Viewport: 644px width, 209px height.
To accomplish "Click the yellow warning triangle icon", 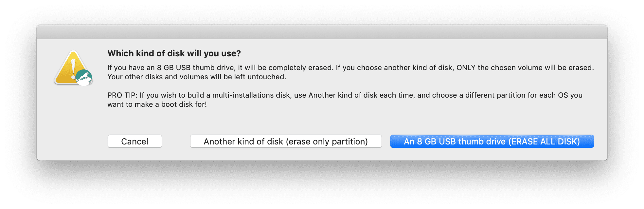I will [x=71, y=67].
